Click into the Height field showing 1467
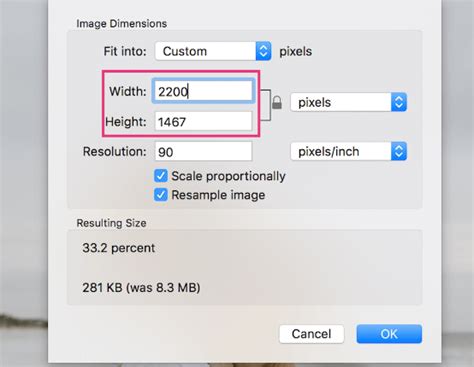The width and height of the screenshot is (474, 367). 203,121
